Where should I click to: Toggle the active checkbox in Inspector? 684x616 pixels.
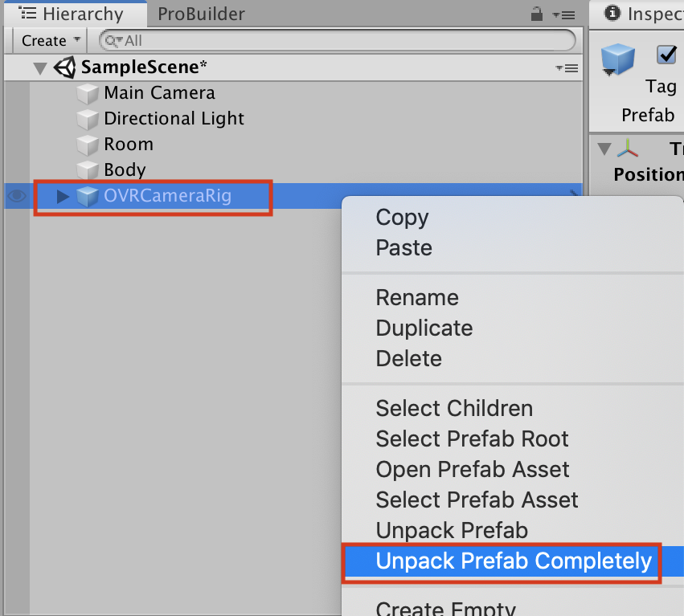point(666,54)
